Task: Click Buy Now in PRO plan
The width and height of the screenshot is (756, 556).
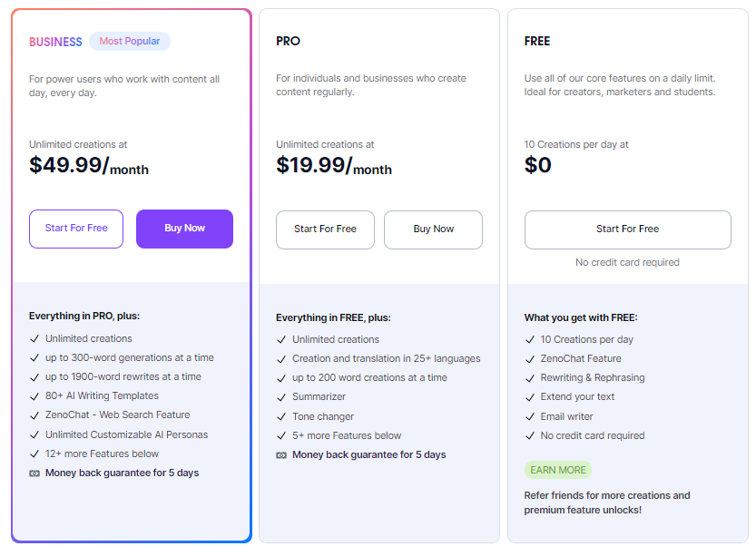Action: pyautogui.click(x=433, y=229)
